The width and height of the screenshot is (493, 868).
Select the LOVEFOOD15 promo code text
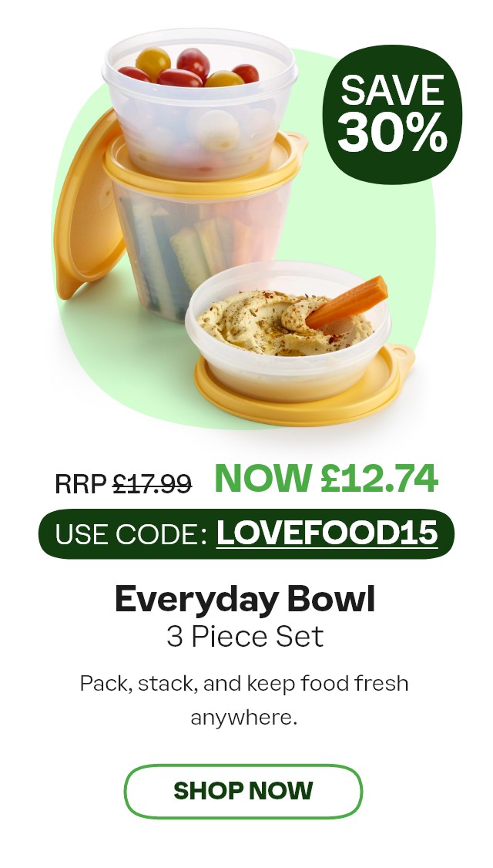(x=327, y=533)
